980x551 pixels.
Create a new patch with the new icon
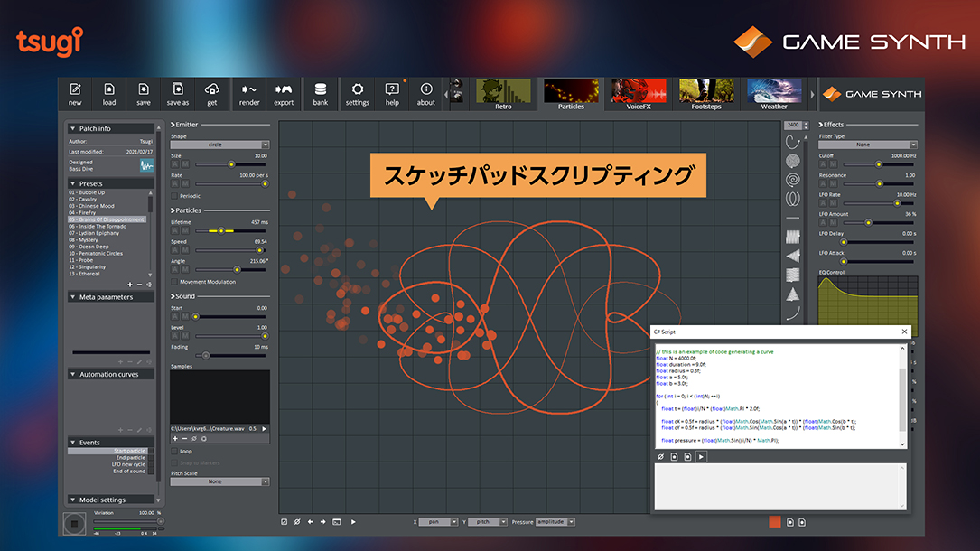[75, 92]
